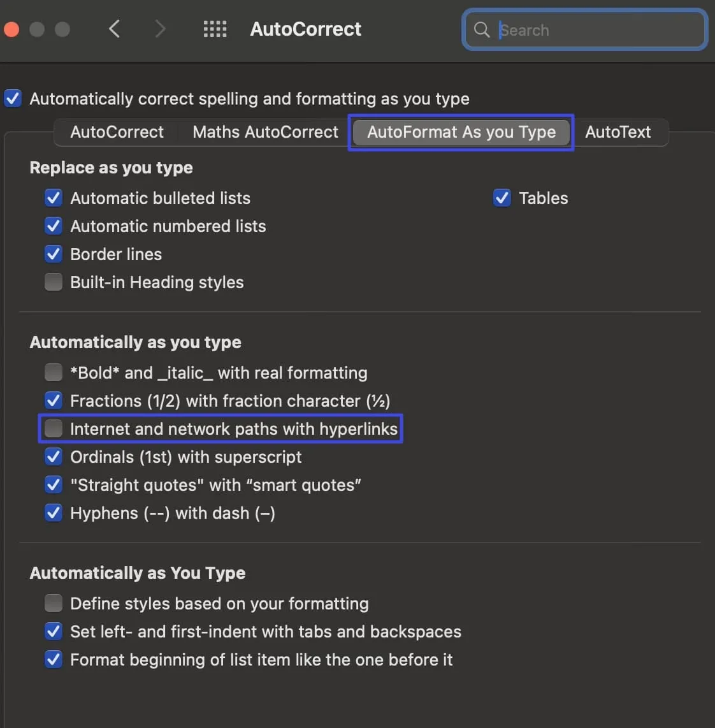Open the Maths AutoCorrect tab
Screen dimensions: 715x728
click(x=264, y=132)
